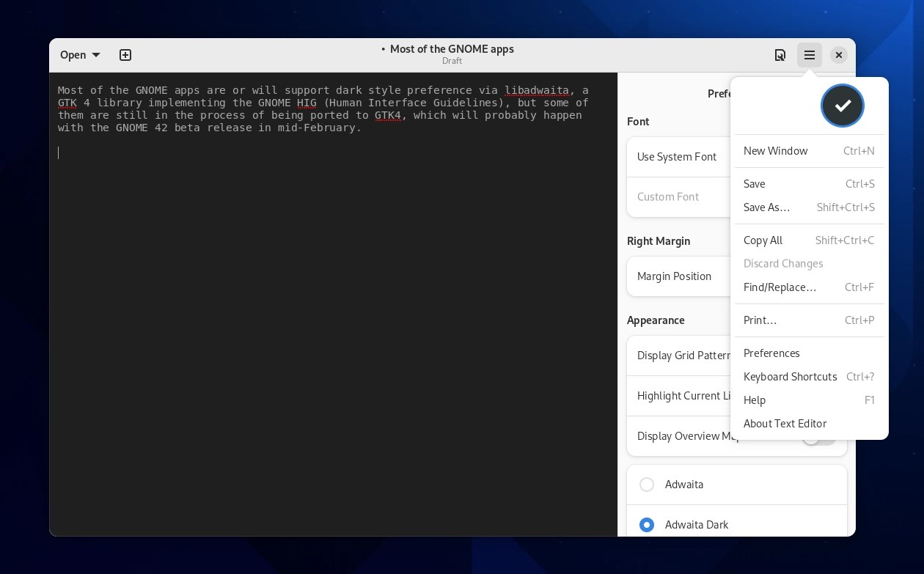This screenshot has width=924, height=574.
Task: Close the Text Editor window
Action: (x=839, y=55)
